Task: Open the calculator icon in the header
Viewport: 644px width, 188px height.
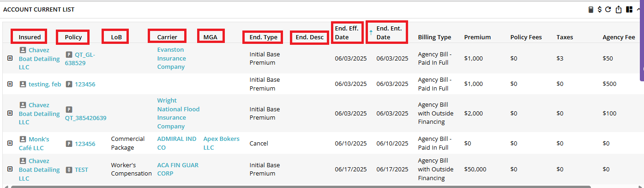Action: 591,10
